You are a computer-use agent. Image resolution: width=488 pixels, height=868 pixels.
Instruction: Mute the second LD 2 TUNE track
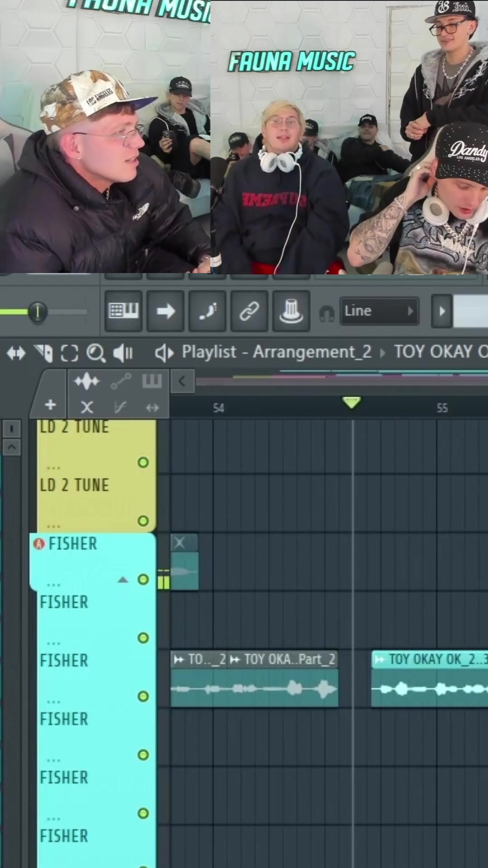(x=143, y=521)
